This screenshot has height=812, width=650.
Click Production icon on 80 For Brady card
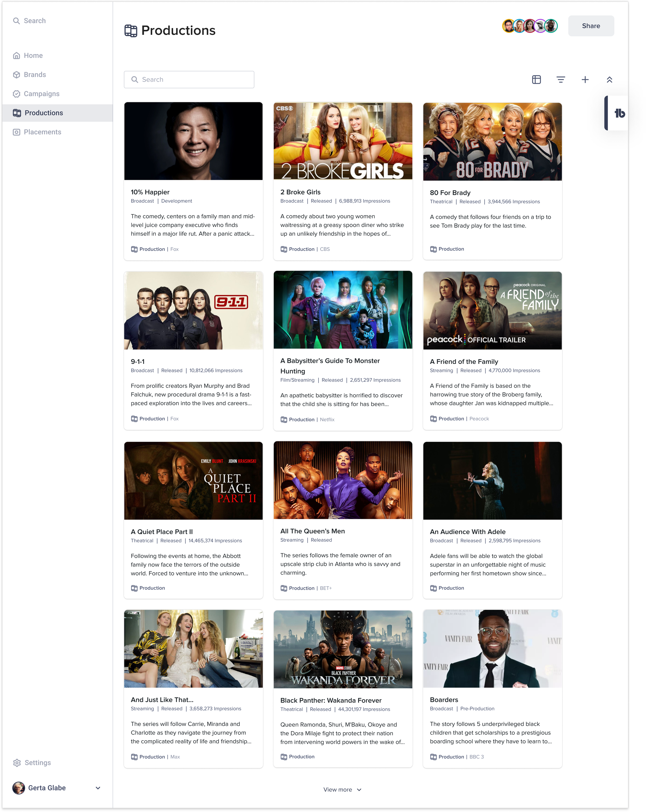pos(433,249)
